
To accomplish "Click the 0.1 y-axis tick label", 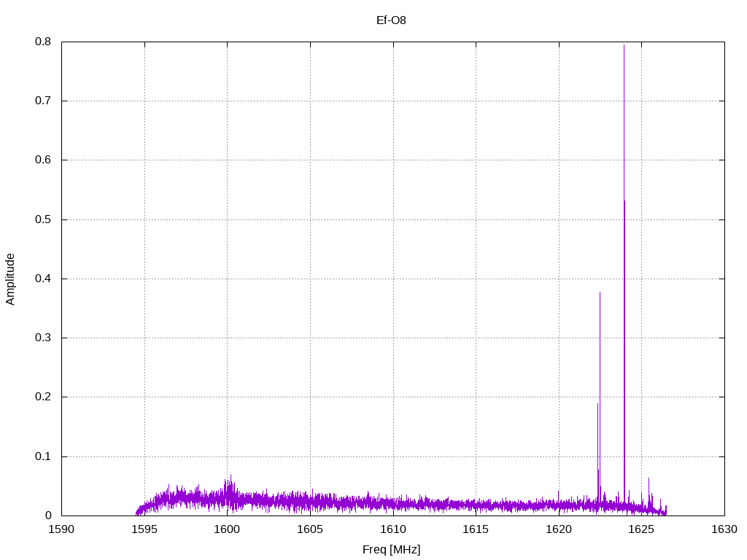I will click(x=43, y=456).
